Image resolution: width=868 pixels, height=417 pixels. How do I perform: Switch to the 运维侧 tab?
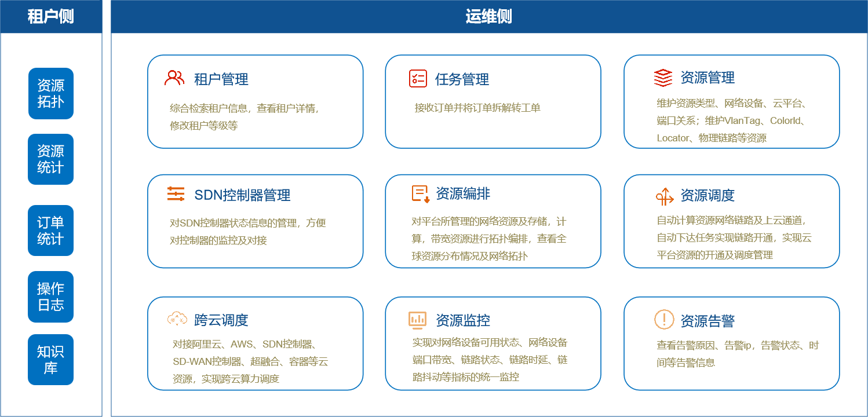tap(490, 16)
